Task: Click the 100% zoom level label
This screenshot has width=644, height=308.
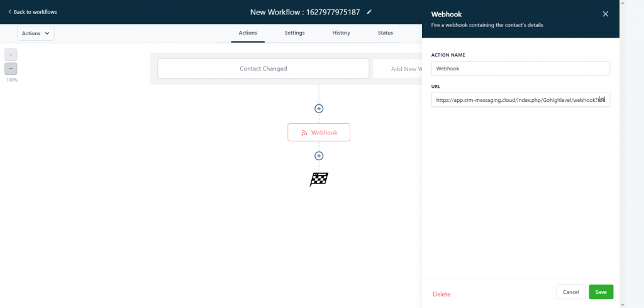Action: point(12,80)
